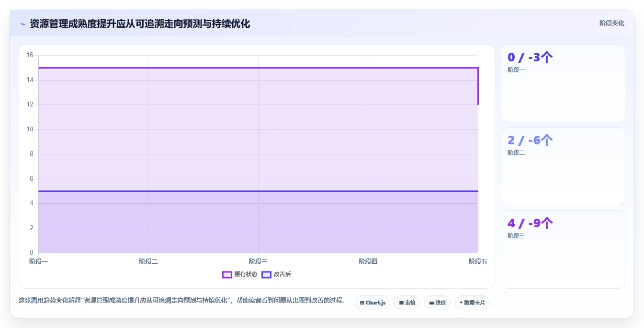Click 阶段一 label under 0 / -3个
The width and height of the screenshot is (644, 328).
(x=516, y=70)
